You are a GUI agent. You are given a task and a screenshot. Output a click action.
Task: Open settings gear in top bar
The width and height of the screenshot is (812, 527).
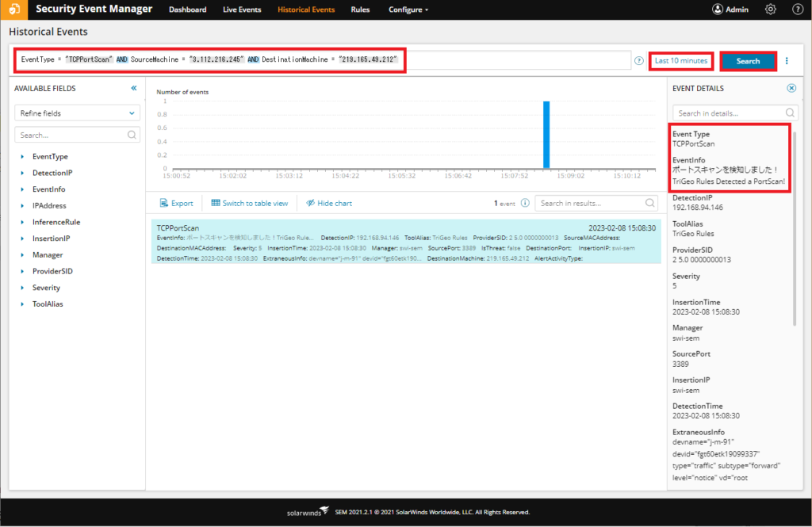[771, 10]
